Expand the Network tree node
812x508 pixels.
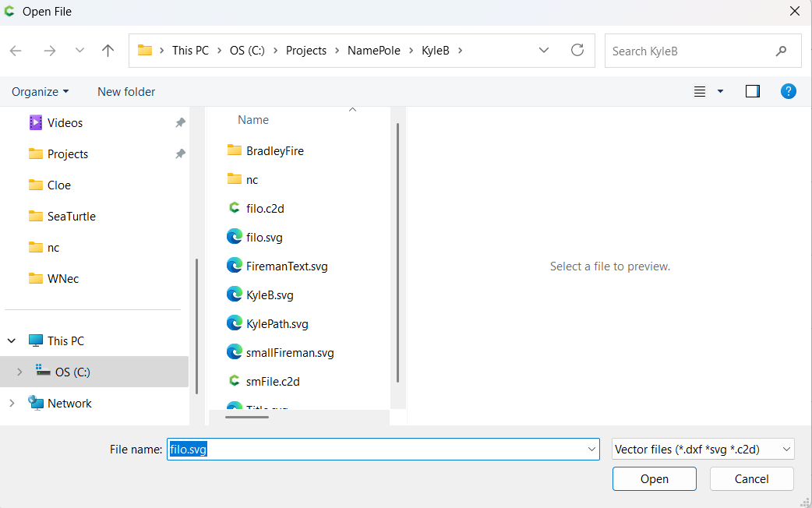point(12,404)
